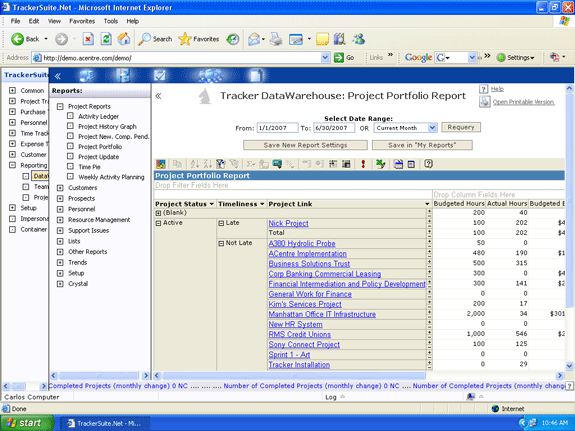Click the Requery button
Screen dimensions: 575x431
coord(461,127)
